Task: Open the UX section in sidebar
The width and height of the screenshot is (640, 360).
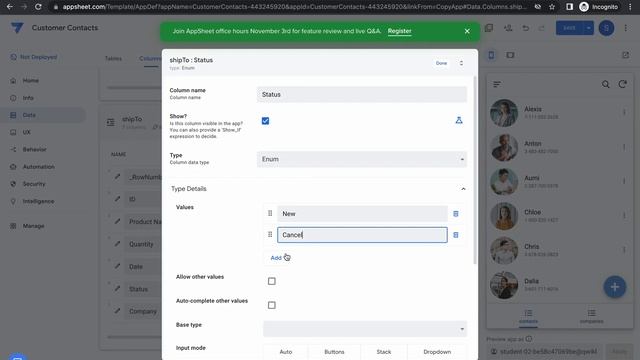Action: [27, 132]
